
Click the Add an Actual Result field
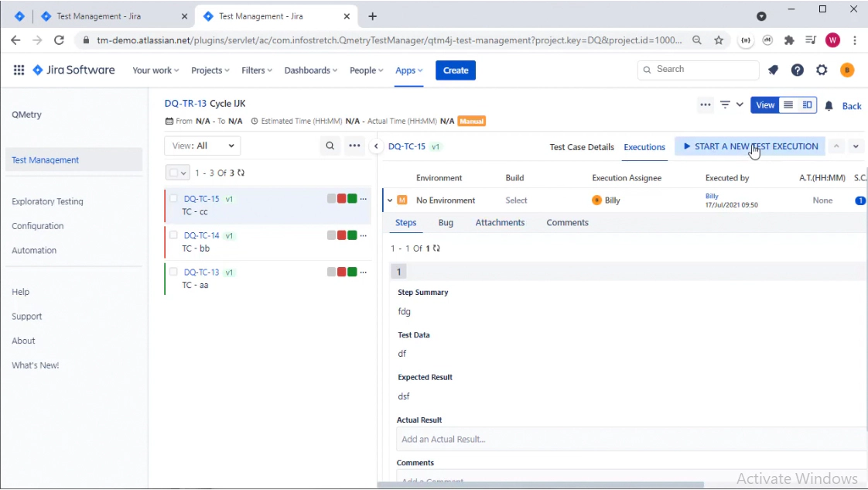(x=630, y=439)
